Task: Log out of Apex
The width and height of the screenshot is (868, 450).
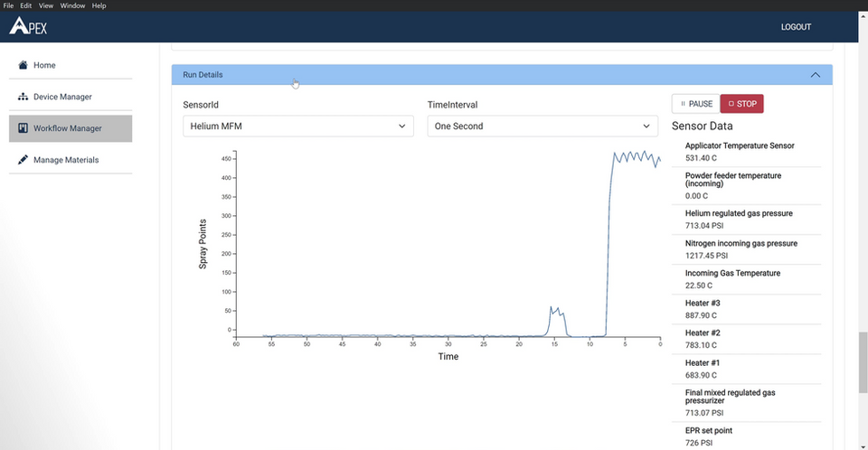Action: click(796, 26)
